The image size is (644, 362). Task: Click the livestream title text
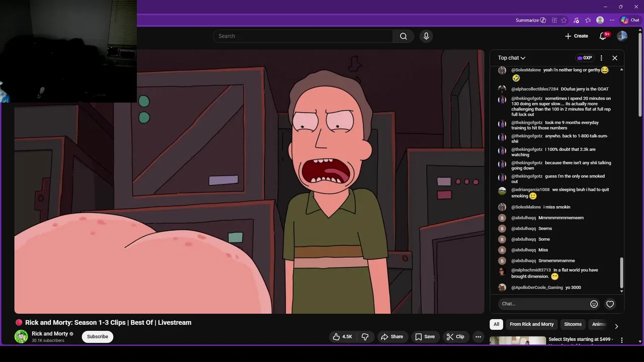tap(108, 323)
